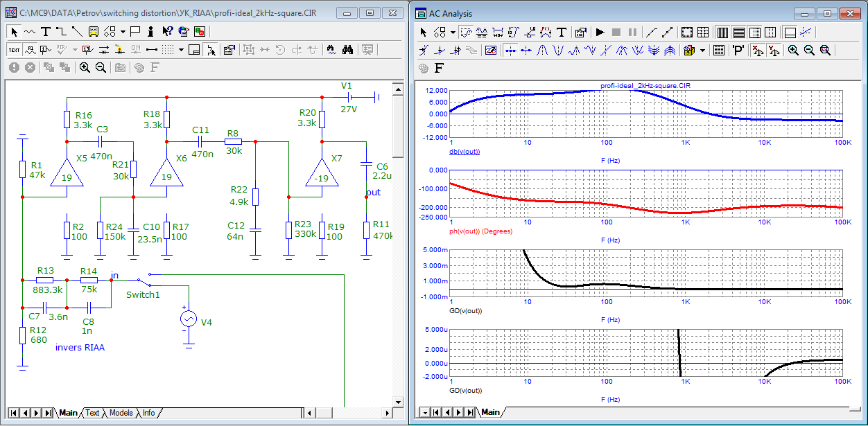Click the db(v(out)) plot label
Viewport: 868px width, 426px height.
465,151
